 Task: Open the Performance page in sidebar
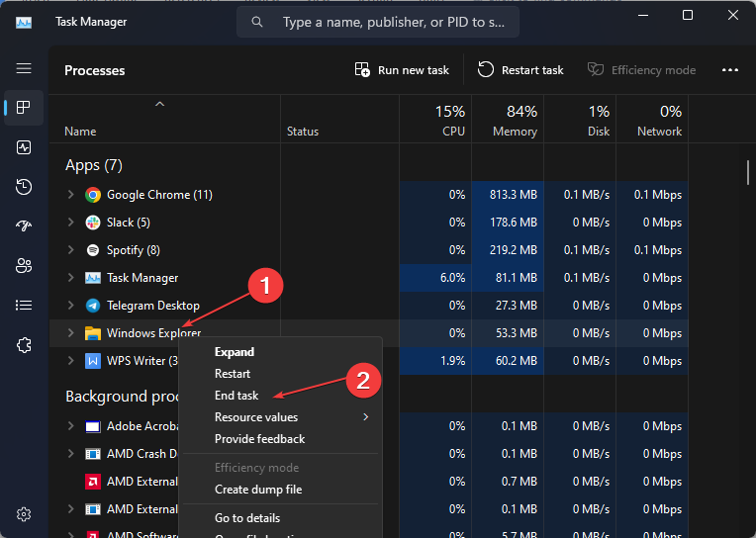tap(24, 147)
